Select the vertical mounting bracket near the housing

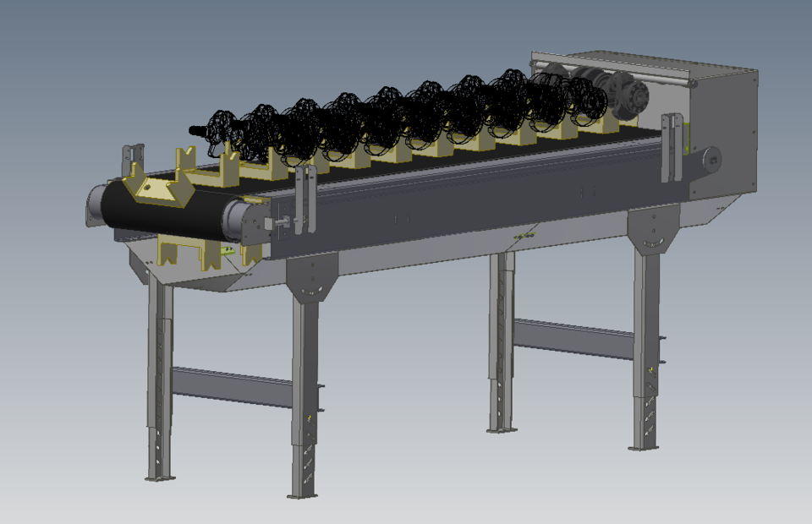tap(671, 147)
